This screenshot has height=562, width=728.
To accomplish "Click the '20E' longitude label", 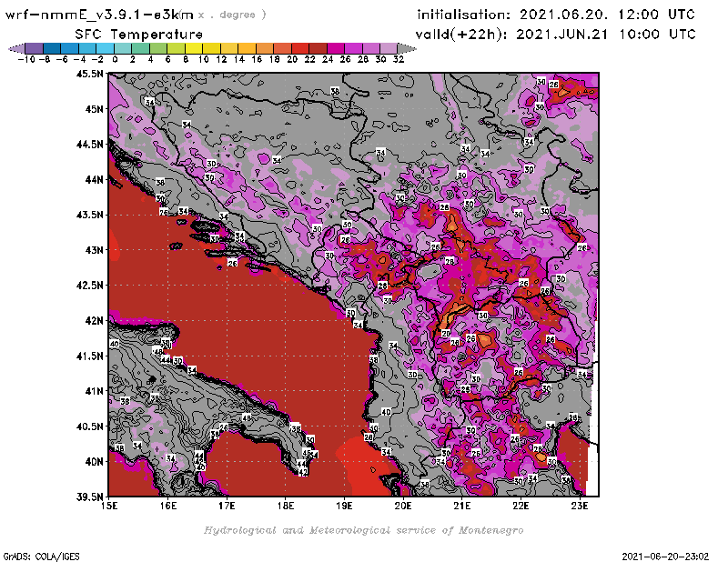I will pyautogui.click(x=403, y=506).
